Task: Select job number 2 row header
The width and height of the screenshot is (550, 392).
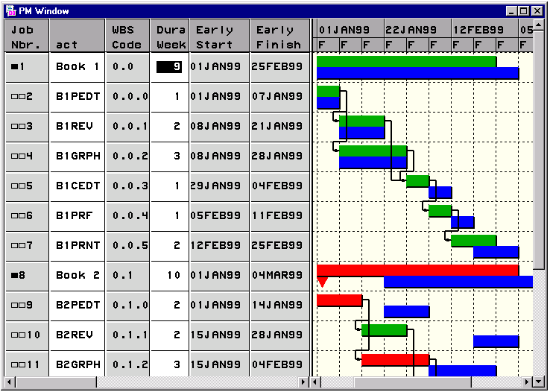Action: pos(27,97)
